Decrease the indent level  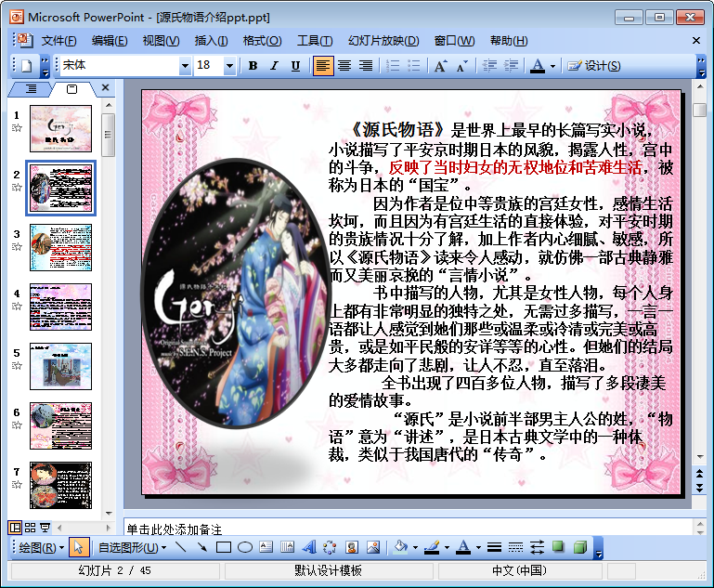489,66
